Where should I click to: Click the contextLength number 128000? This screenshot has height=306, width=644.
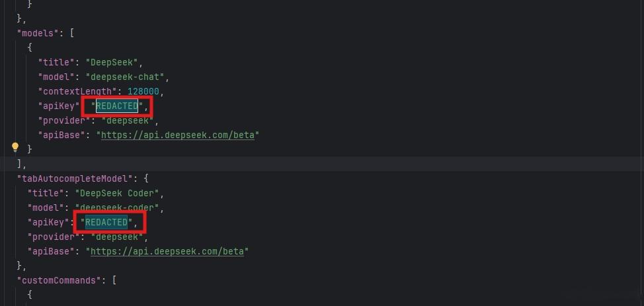click(143, 91)
